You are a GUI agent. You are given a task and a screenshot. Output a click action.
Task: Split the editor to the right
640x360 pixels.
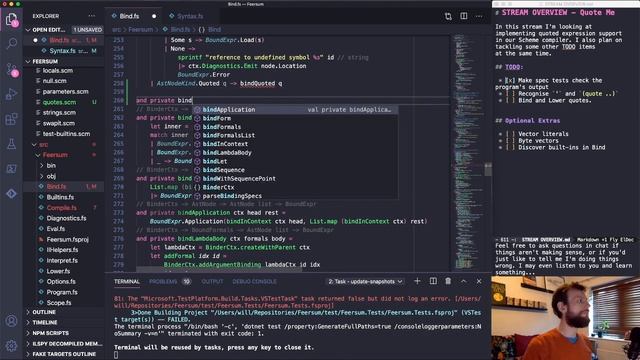pyautogui.click(x=464, y=16)
